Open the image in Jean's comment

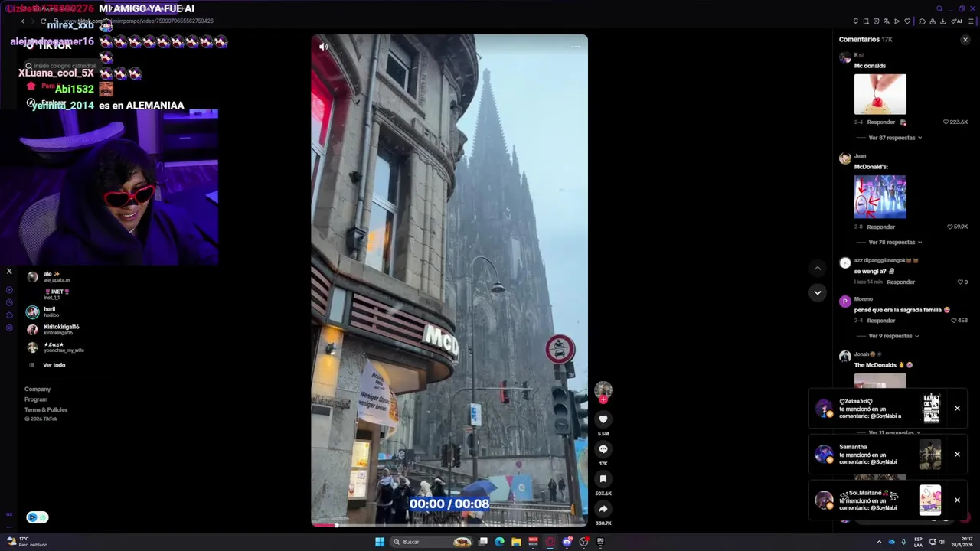coord(880,197)
